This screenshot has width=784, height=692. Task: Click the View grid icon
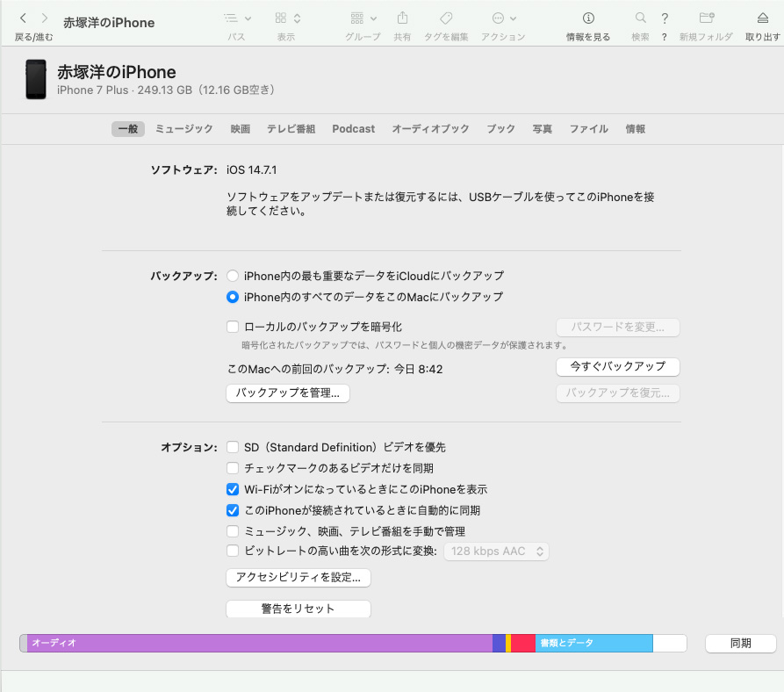[281, 18]
